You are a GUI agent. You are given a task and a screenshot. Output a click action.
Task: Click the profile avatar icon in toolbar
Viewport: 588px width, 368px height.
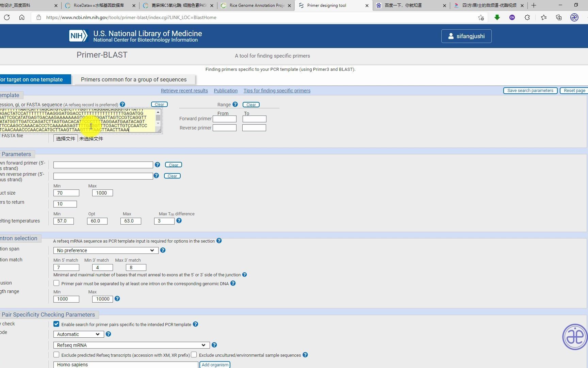click(x=574, y=17)
